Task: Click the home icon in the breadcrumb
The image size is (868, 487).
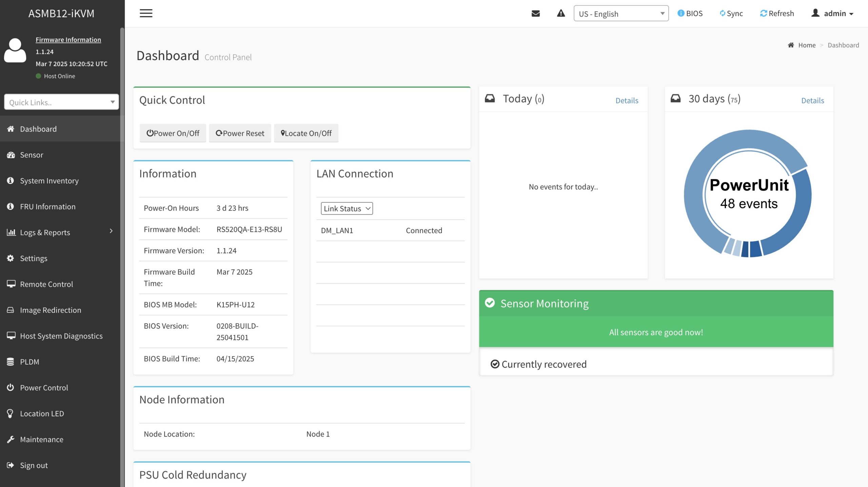Action: [x=791, y=45]
